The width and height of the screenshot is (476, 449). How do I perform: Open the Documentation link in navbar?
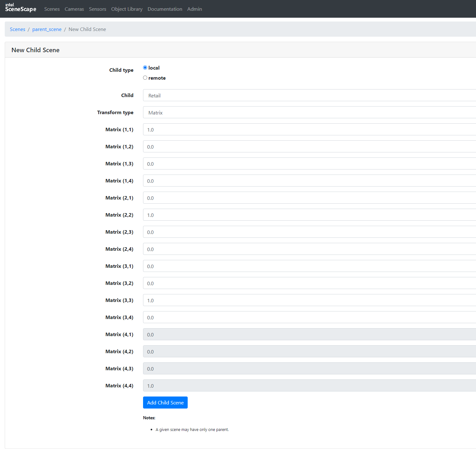[165, 9]
